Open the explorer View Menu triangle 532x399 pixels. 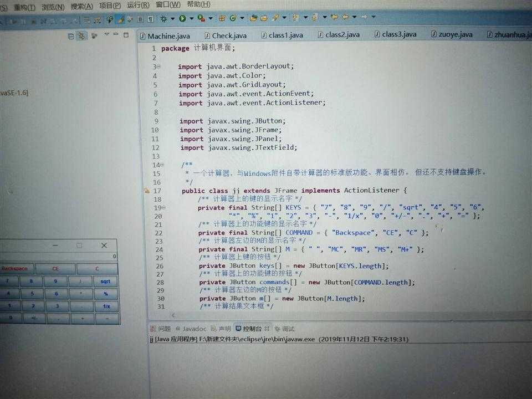point(107,34)
